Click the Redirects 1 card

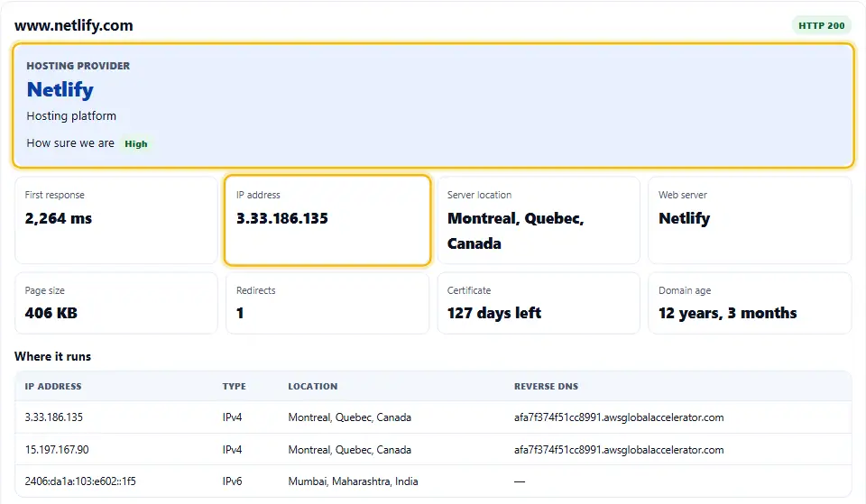pyautogui.click(x=327, y=303)
